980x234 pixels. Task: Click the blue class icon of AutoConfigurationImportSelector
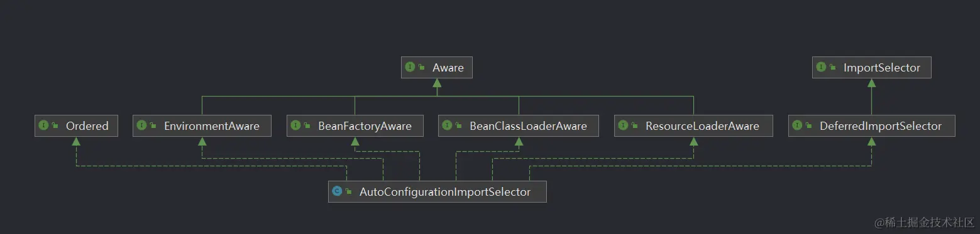pos(338,191)
